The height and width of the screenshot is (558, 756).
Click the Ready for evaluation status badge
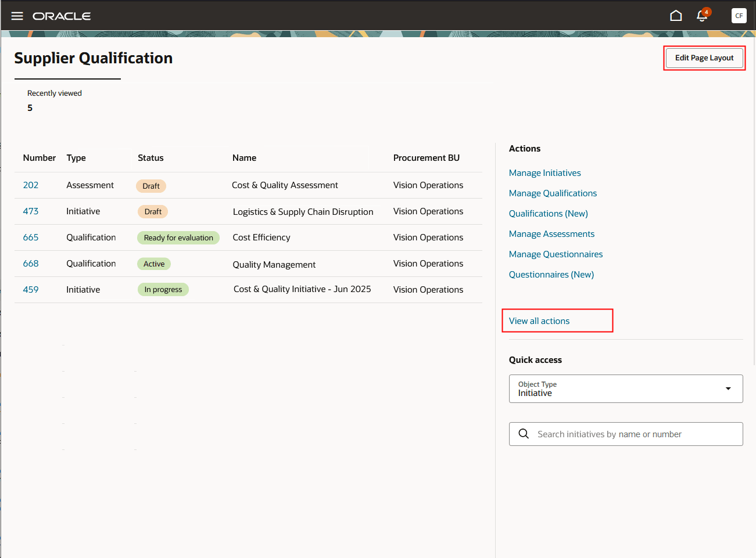178,237
